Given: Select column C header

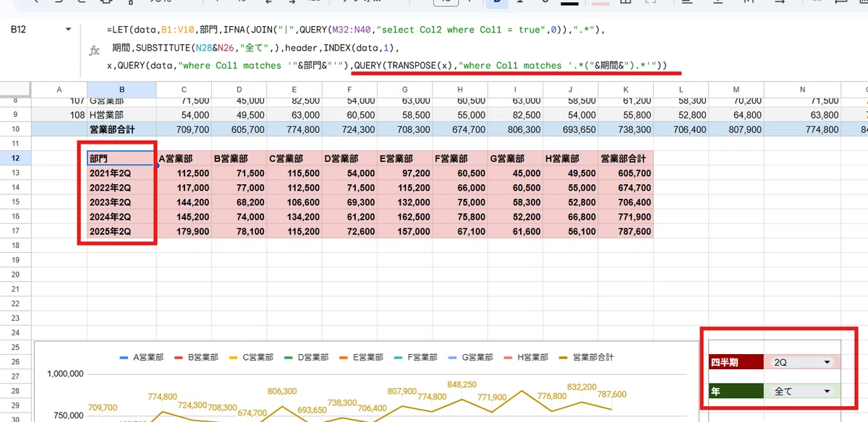Looking at the screenshot, I should [184, 90].
